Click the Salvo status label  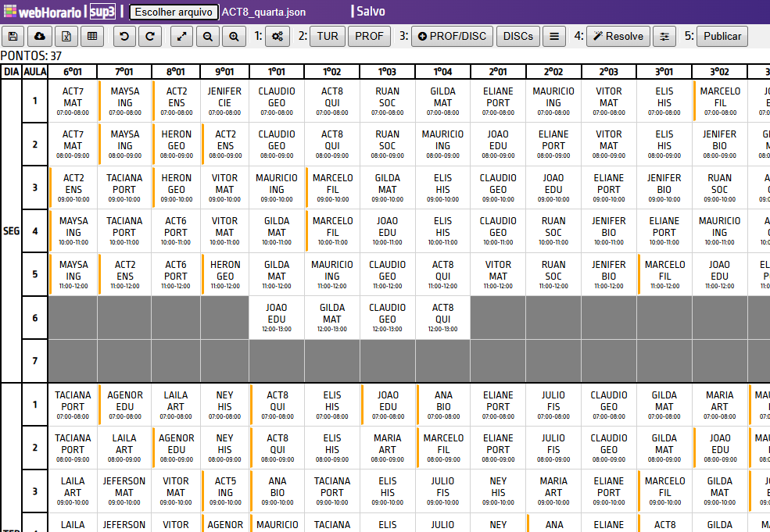(371, 11)
